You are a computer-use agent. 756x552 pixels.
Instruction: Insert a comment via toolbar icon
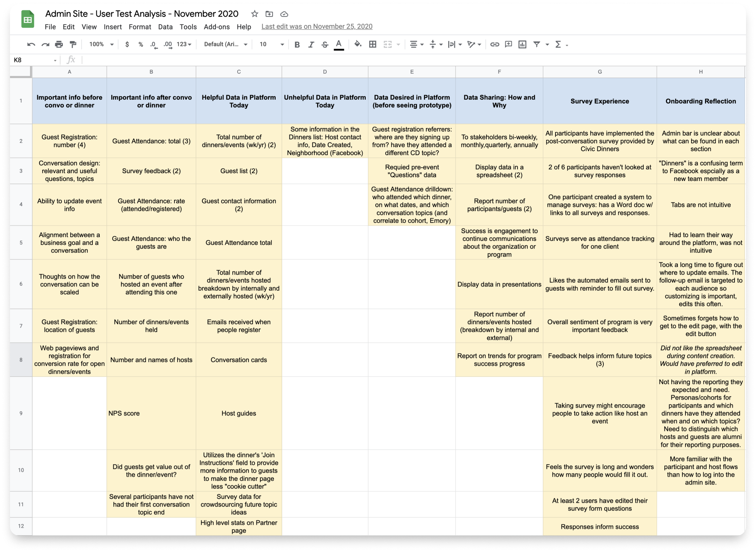tap(508, 44)
